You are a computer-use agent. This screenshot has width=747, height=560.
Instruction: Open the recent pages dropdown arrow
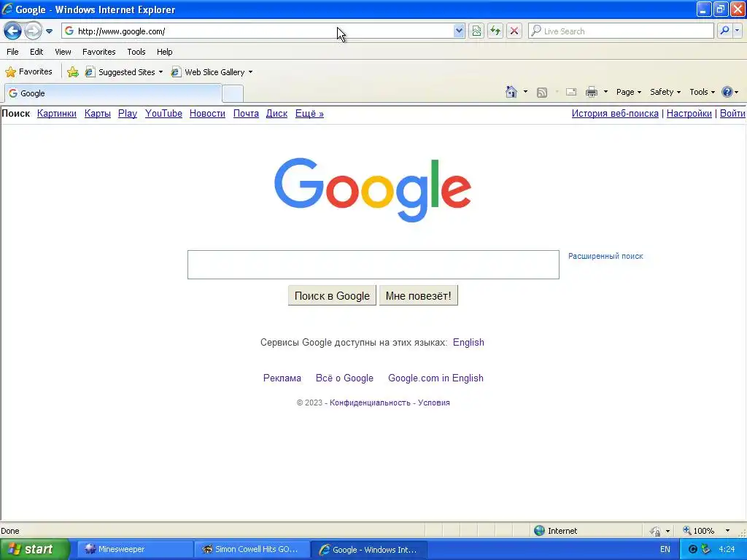tap(49, 31)
